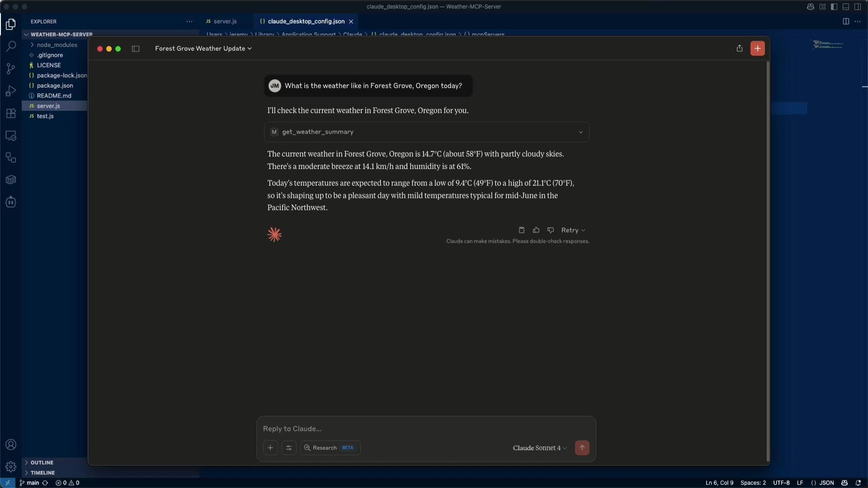Screen dimensions: 868x488
Task: Click the share chat icon in Claude
Action: click(x=740, y=48)
